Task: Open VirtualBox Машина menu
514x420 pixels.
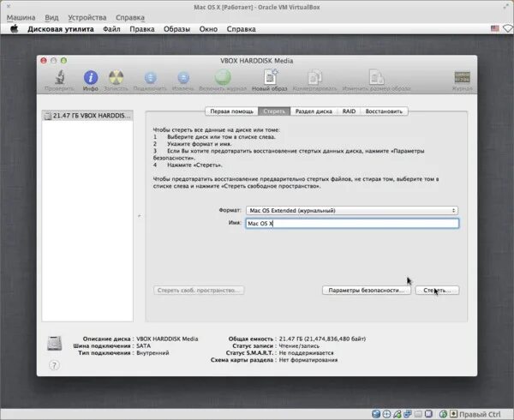Action: (21, 17)
